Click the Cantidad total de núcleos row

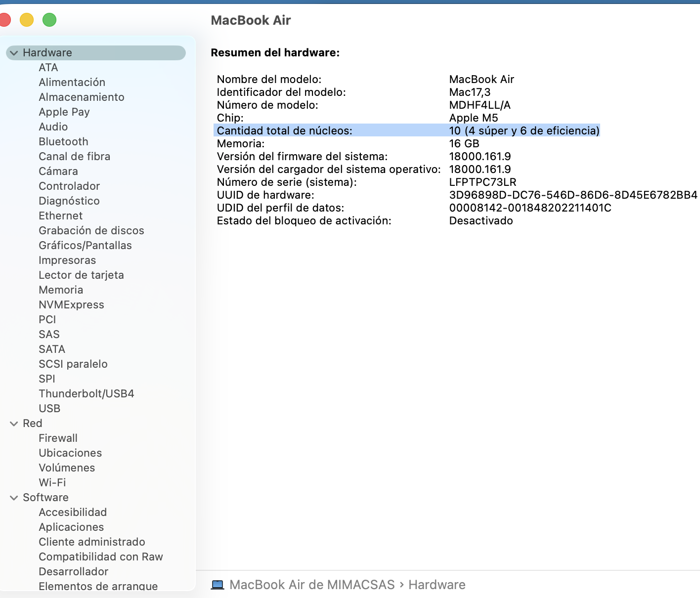tap(407, 131)
